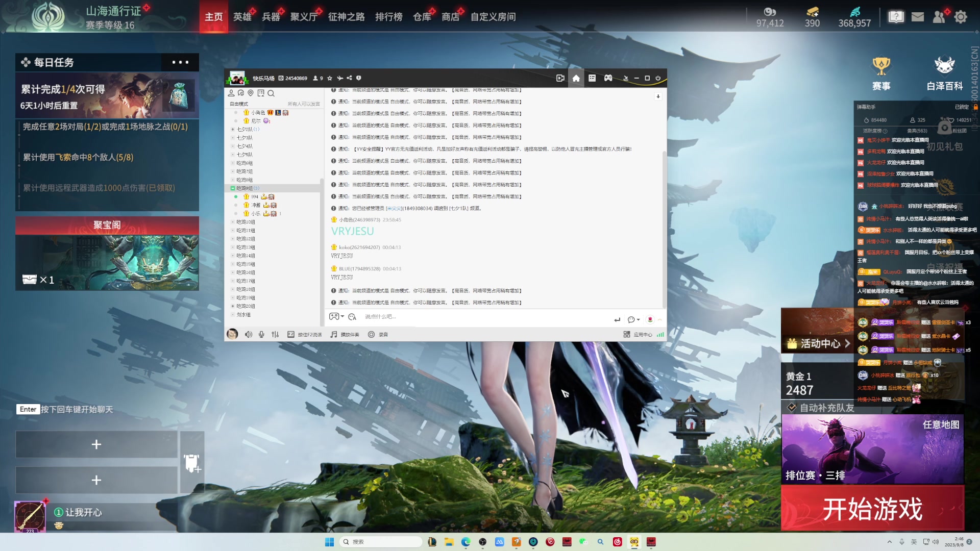Open the game settings gear

[x=961, y=17]
